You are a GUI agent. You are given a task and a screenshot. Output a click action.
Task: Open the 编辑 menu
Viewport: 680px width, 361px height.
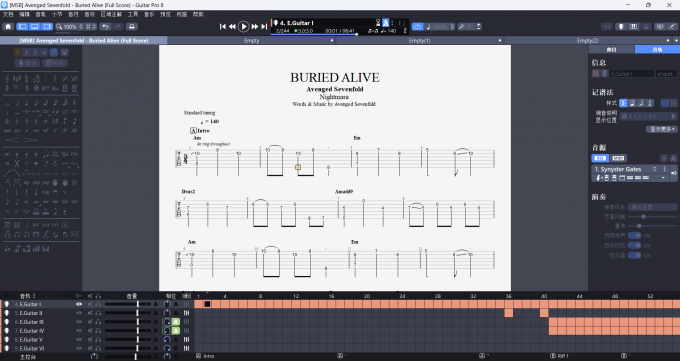(24, 14)
